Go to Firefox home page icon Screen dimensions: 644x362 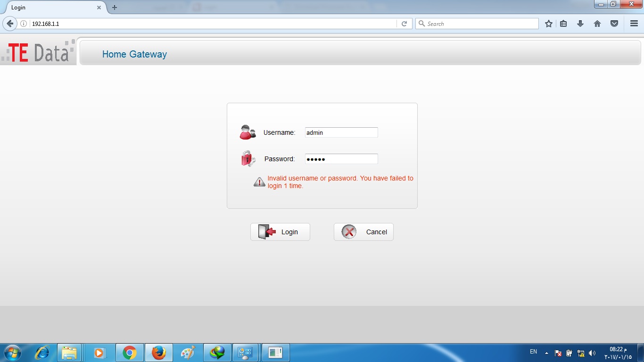[597, 24]
